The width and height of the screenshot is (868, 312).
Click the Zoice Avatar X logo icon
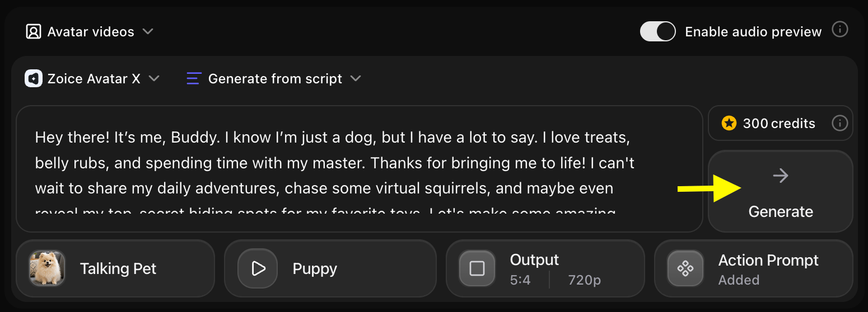[34, 79]
